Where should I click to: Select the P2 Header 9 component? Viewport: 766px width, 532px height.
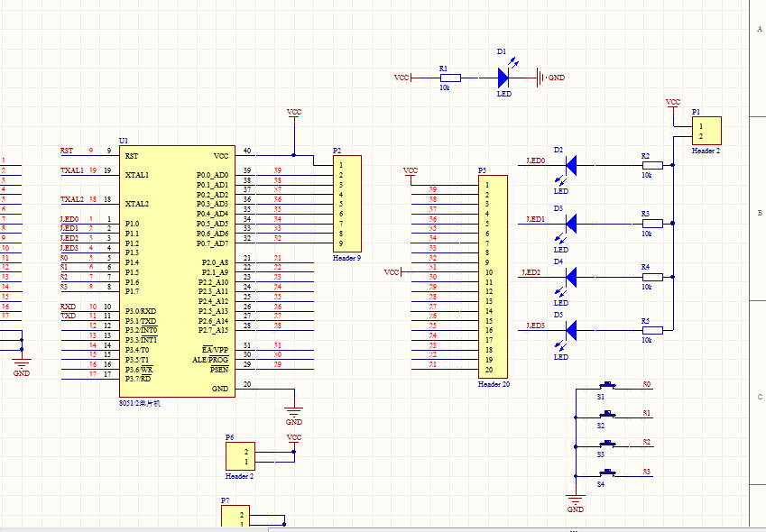tap(346, 204)
